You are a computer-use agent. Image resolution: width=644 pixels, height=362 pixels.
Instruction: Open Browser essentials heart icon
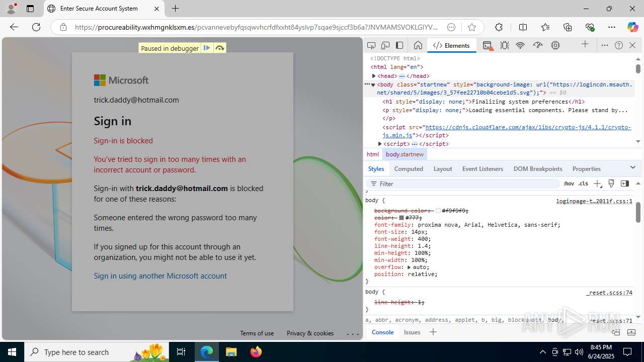[590, 27]
